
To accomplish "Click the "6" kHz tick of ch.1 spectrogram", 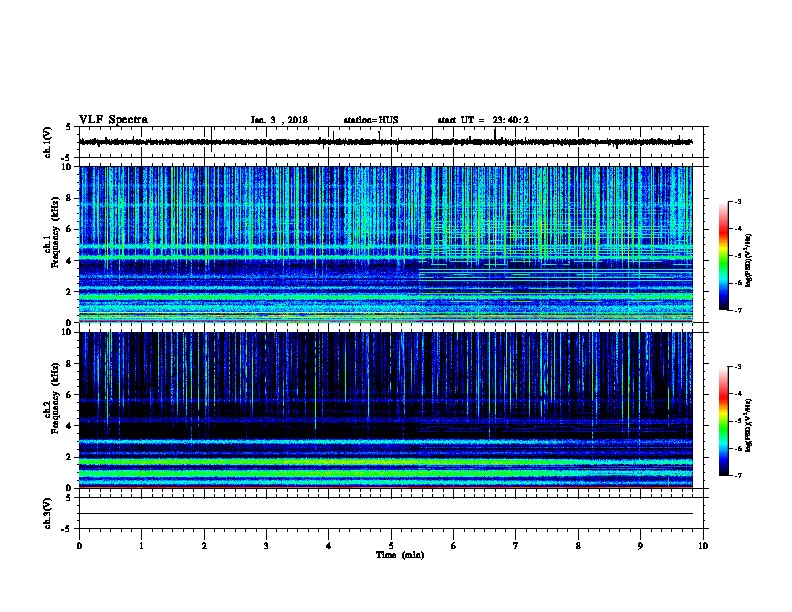I will (x=71, y=229).
